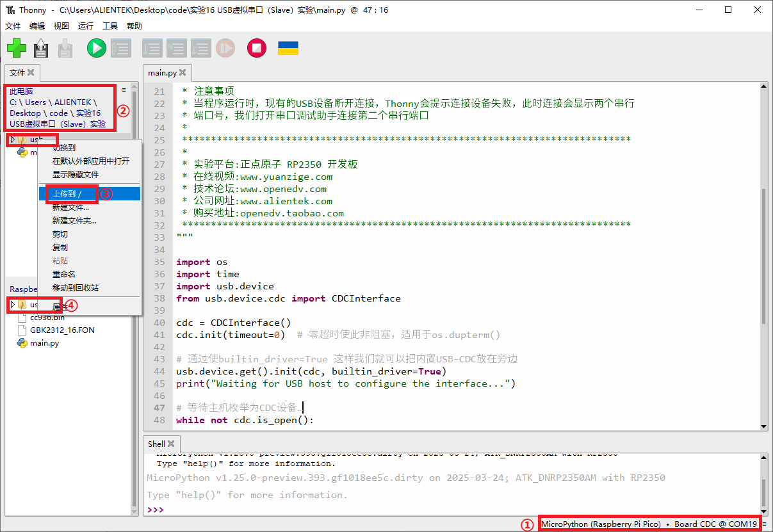The width and height of the screenshot is (773, 532).
Task: Click the local usb folder icon
Action: [22, 139]
